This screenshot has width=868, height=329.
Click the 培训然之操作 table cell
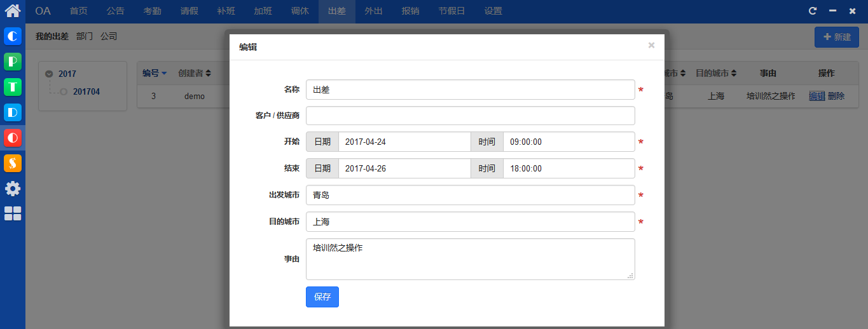point(771,96)
